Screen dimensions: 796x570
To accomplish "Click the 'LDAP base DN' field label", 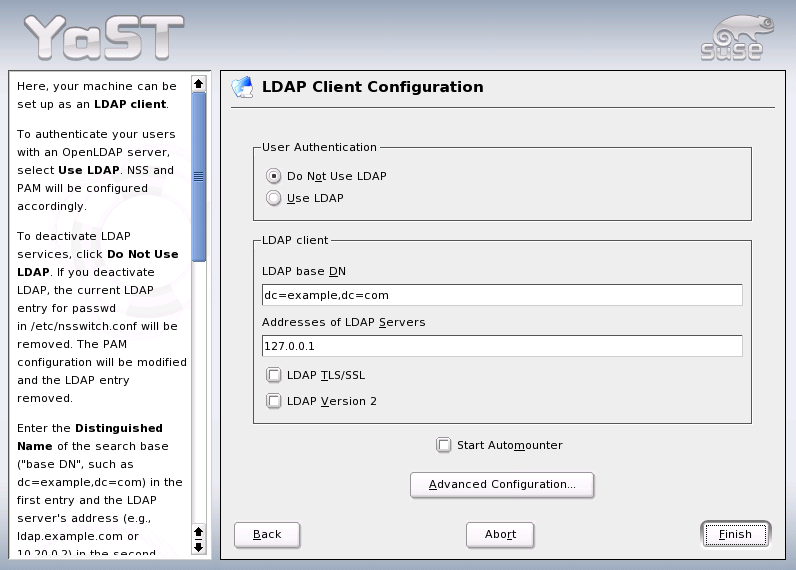I will 304,272.
